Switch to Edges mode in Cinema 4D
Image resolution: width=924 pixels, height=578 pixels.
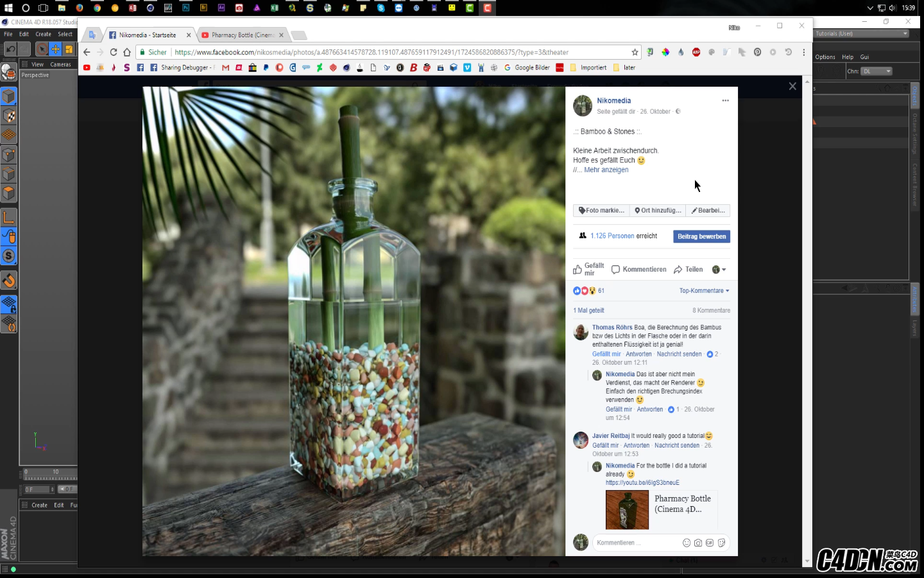point(8,174)
